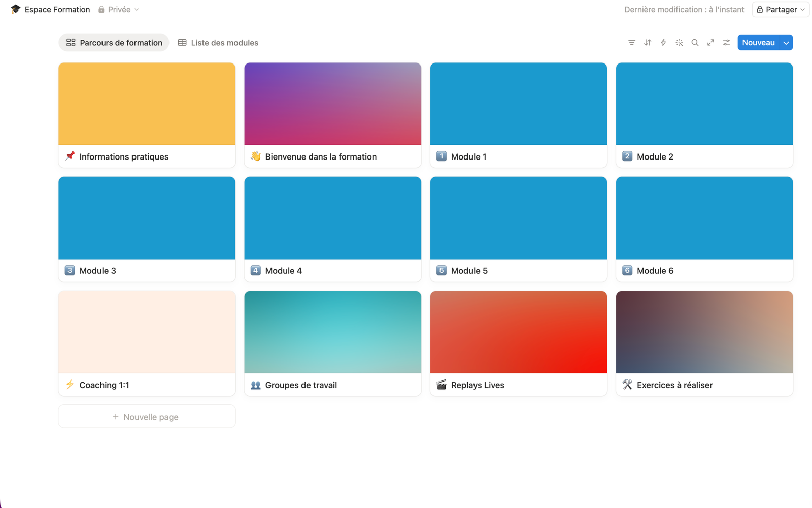
Task: Click the graduation cap page icon
Action: [15, 9]
